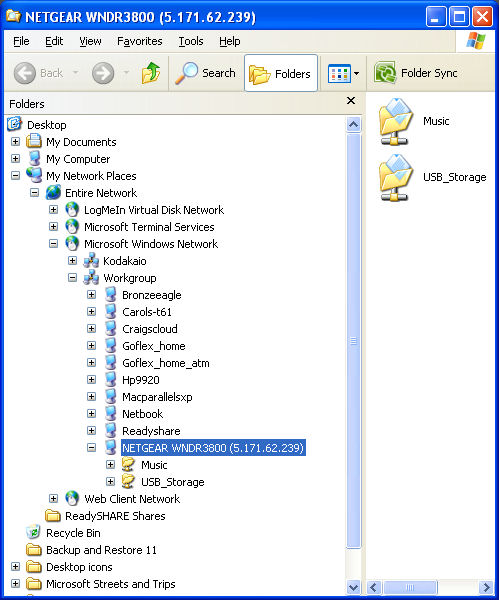Select Carols-t61 computer icon

[111, 311]
